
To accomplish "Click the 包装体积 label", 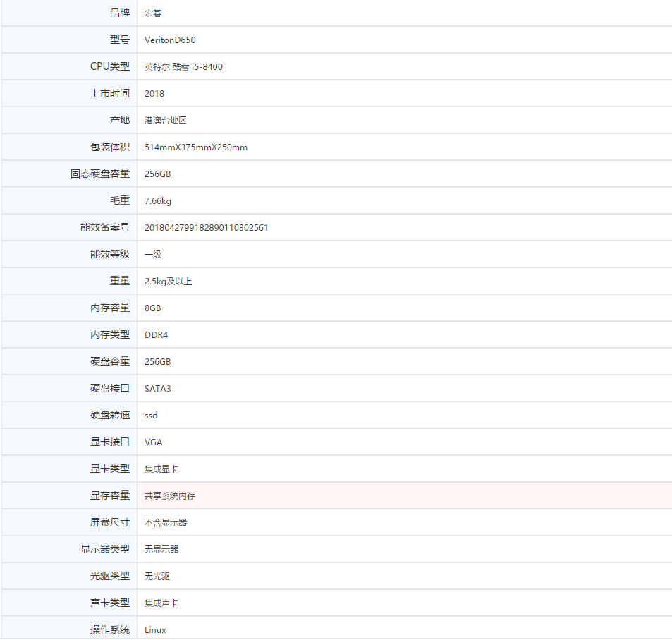I will pos(110,147).
